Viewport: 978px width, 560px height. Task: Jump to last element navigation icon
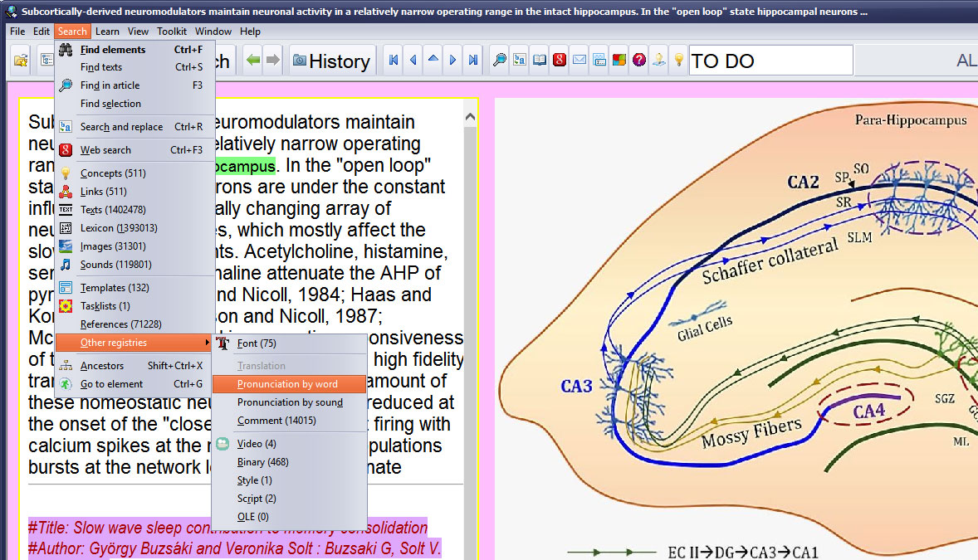click(472, 61)
